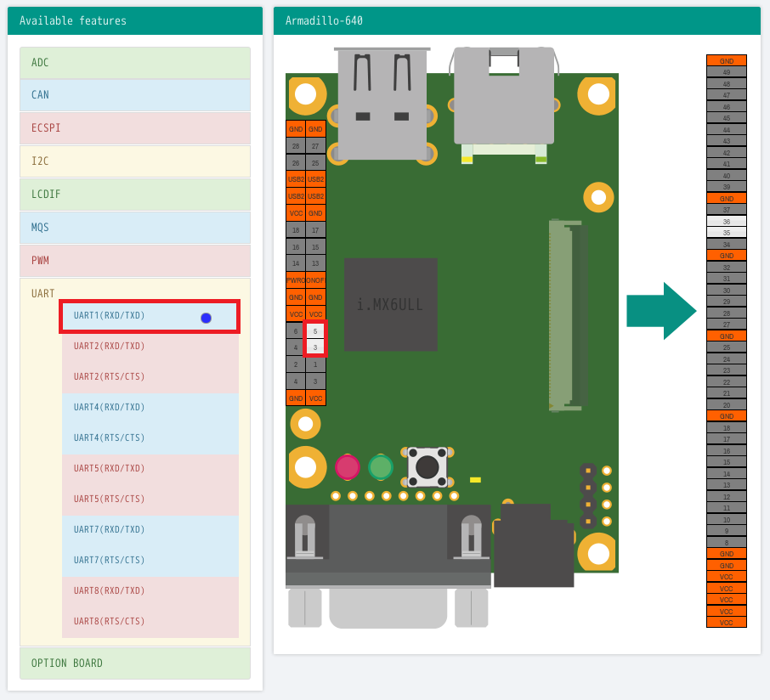
Task: Click the i.MX6ULL processor chip
Action: tap(390, 304)
